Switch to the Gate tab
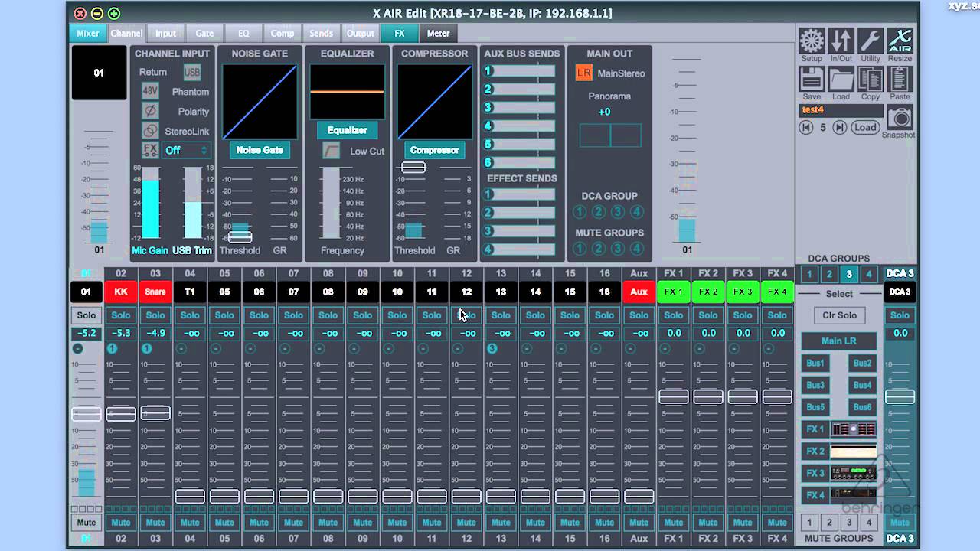 (x=204, y=34)
